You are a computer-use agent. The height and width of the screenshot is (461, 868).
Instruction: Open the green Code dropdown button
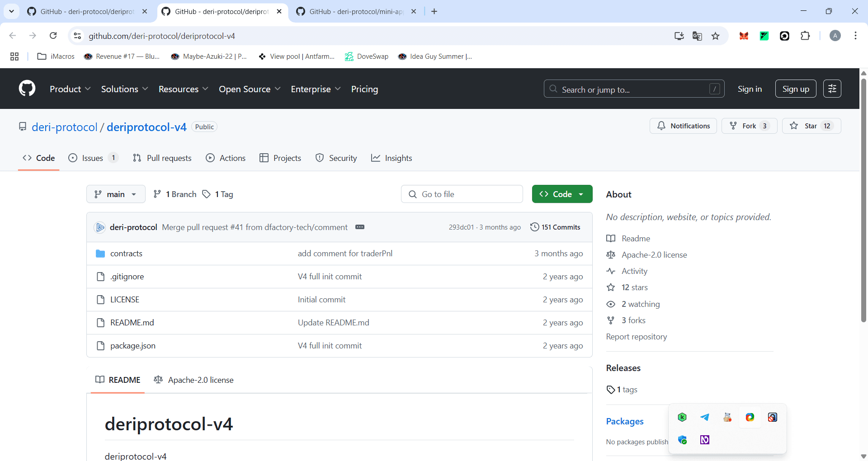(562, 194)
